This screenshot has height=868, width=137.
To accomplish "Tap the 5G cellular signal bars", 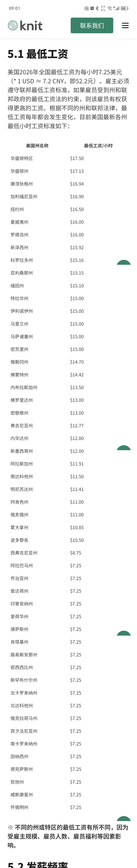I will (x=116, y=8).
